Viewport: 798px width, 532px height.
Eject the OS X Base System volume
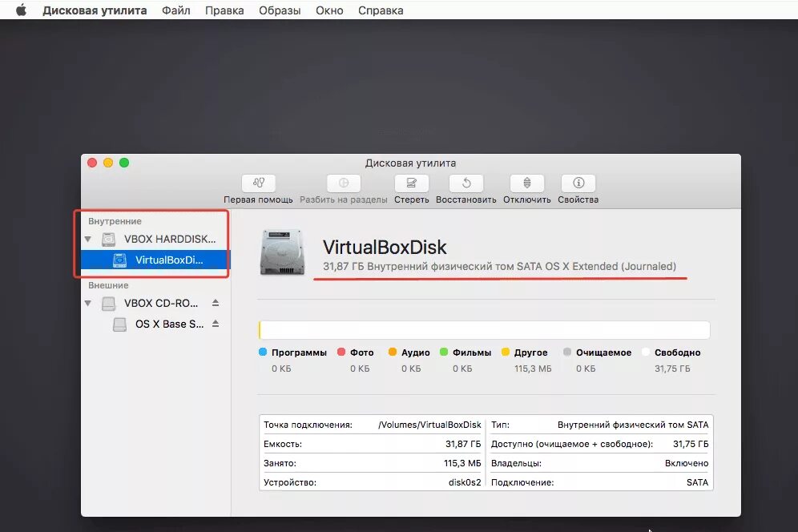click(216, 324)
